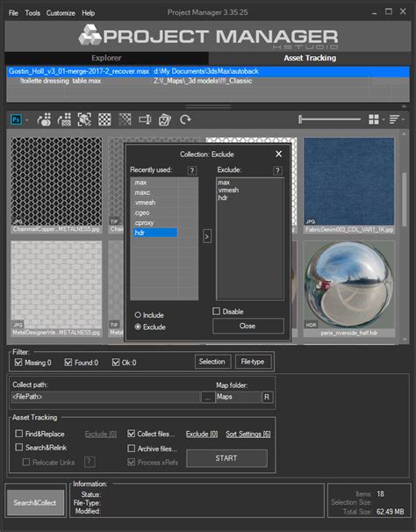
Task: Toggle the Collect files checkbox
Action: coord(132,434)
